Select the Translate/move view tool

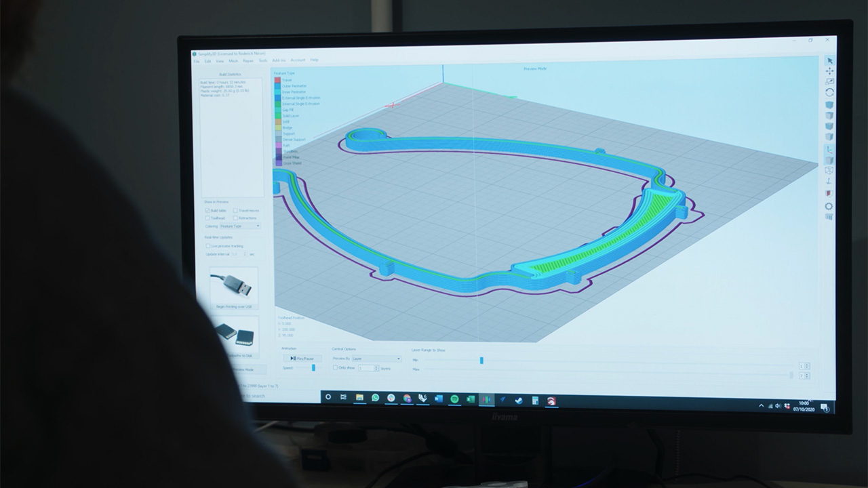point(829,71)
